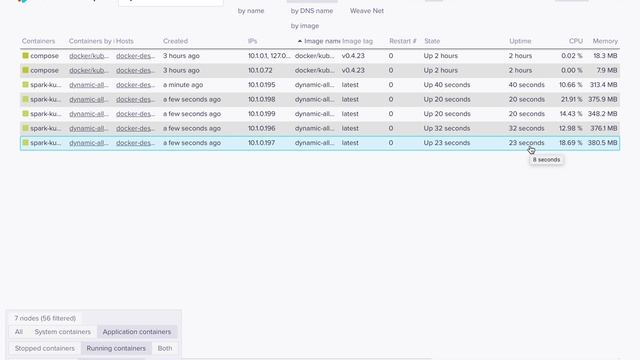
Task: Sort by the Image tag column header
Action: 357,41
